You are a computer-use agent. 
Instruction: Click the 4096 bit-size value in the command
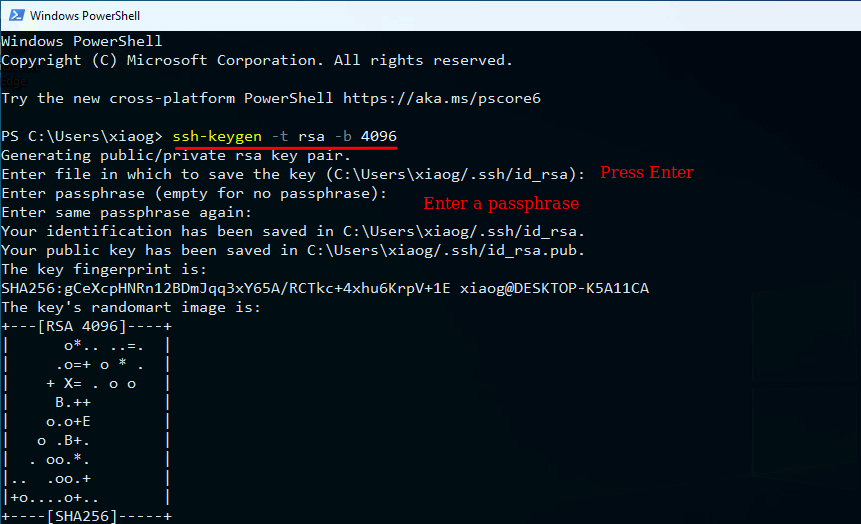pyautogui.click(x=379, y=135)
